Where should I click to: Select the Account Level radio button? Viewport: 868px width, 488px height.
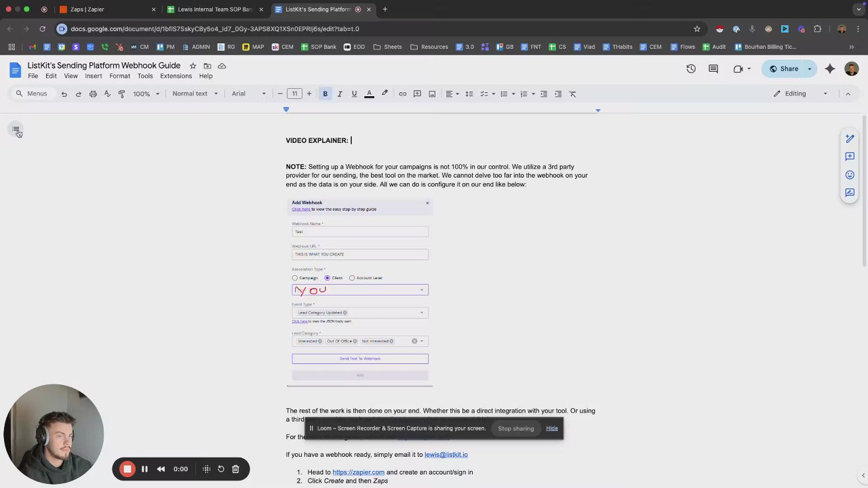(352, 278)
